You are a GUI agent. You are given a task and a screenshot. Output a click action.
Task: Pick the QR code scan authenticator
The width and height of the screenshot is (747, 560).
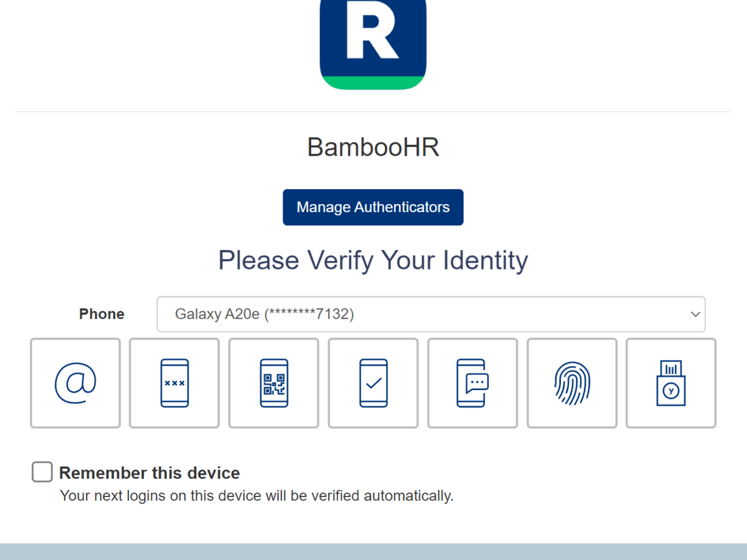click(274, 383)
